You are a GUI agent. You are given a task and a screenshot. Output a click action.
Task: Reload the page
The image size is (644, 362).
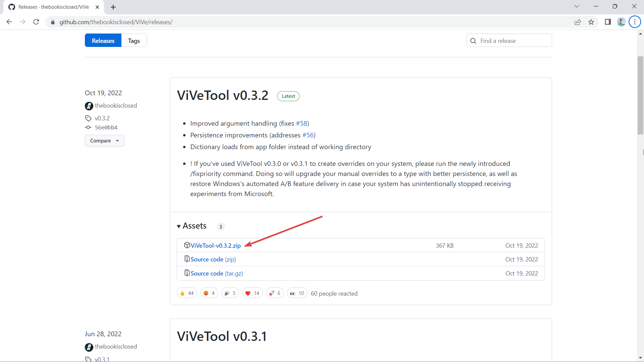pyautogui.click(x=36, y=22)
